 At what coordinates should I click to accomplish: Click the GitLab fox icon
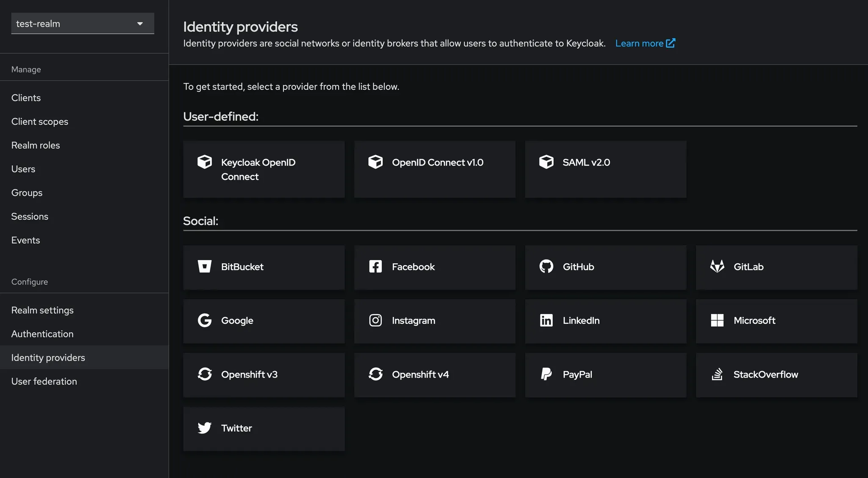pyautogui.click(x=717, y=267)
